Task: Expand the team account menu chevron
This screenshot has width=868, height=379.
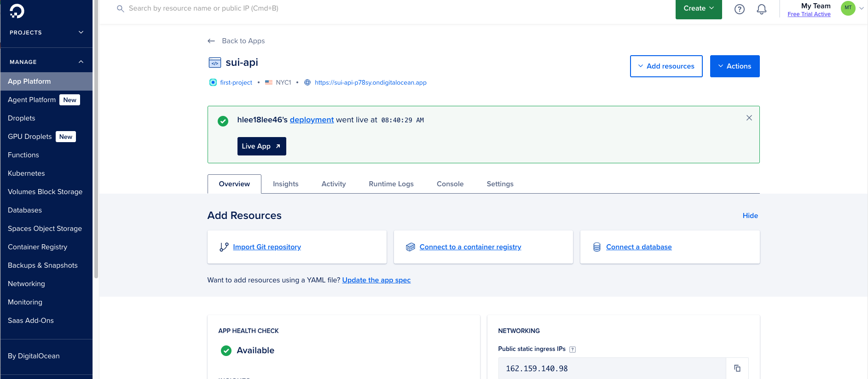Action: pos(862,8)
